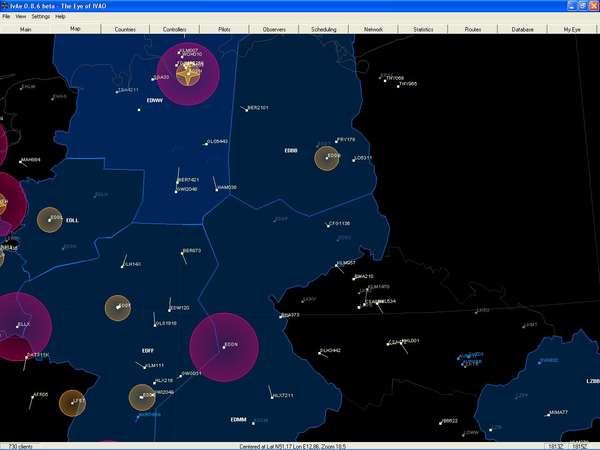Open the View menu
The height and width of the screenshot is (450, 600).
tap(21, 16)
